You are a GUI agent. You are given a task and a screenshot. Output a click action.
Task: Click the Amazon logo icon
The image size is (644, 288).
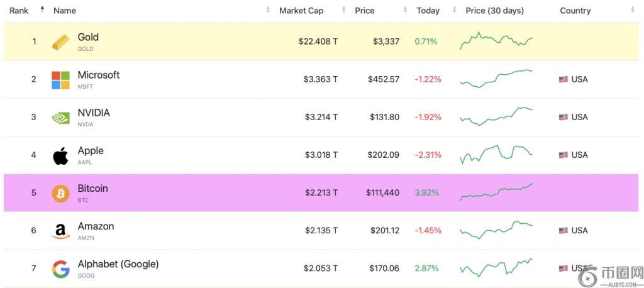pyautogui.click(x=60, y=231)
